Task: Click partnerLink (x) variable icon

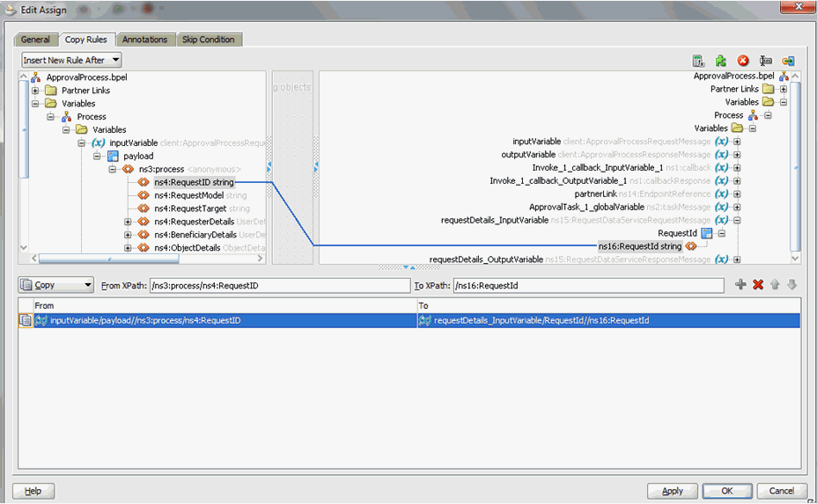Action: [x=722, y=194]
